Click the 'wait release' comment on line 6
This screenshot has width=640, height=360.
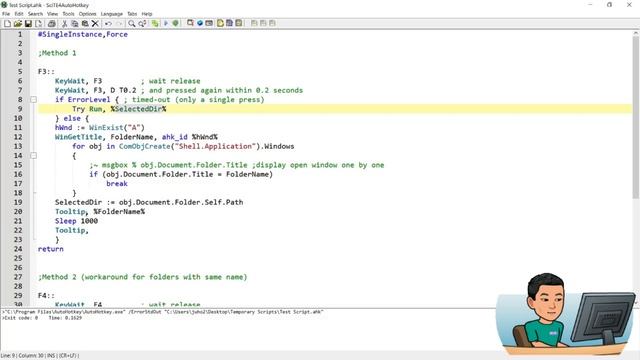pyautogui.click(x=171, y=81)
